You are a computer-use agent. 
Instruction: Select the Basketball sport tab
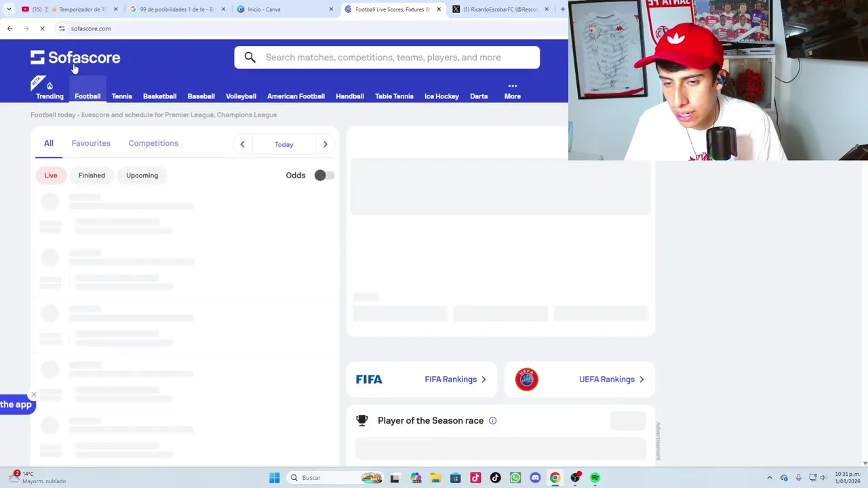pyautogui.click(x=159, y=96)
